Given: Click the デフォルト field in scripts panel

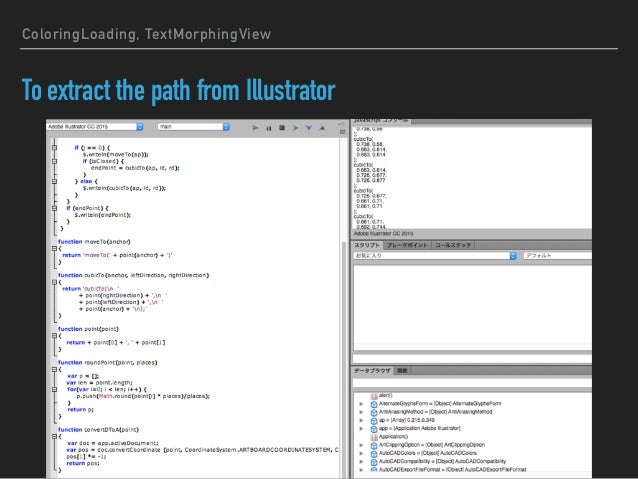Looking at the screenshot, I should point(557,256).
